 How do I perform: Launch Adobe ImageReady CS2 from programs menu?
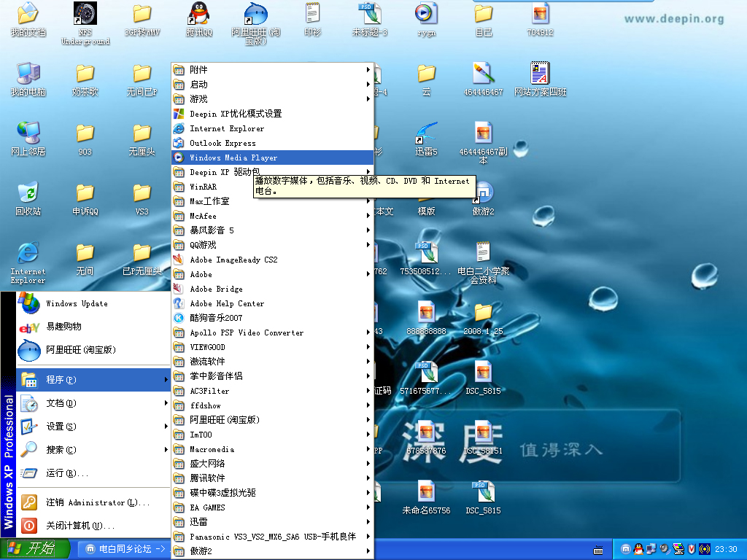233,260
